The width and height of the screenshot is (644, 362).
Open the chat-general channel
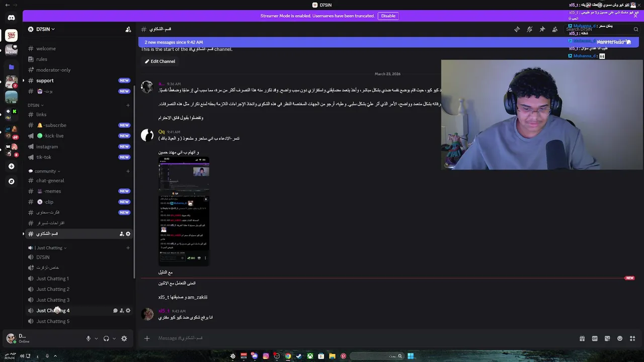[79, 180]
